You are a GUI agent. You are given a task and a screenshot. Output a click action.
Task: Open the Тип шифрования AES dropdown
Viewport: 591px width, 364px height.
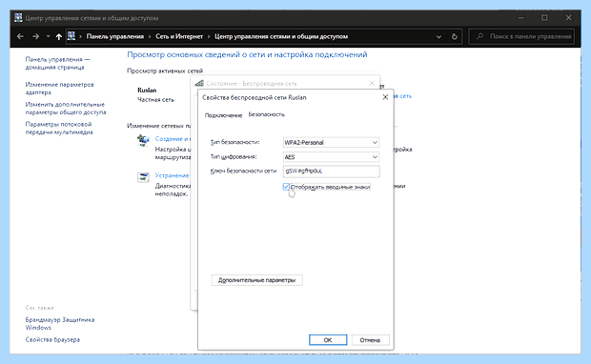[331, 157]
